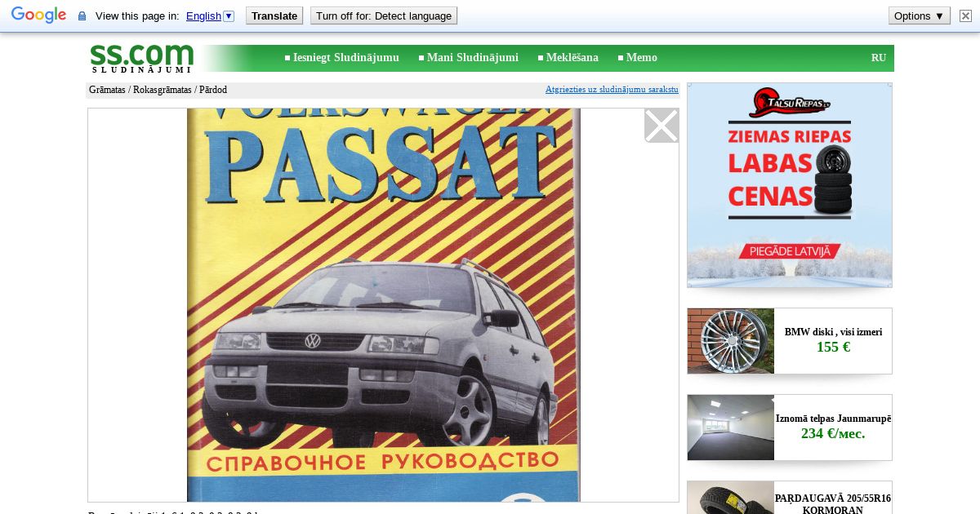The width and height of the screenshot is (980, 514).
Task: Close the Google translate bar
Action: click(x=965, y=16)
